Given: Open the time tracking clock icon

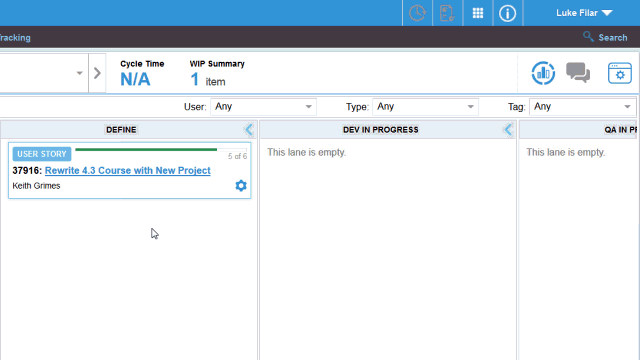Looking at the screenshot, I should click(x=417, y=13).
